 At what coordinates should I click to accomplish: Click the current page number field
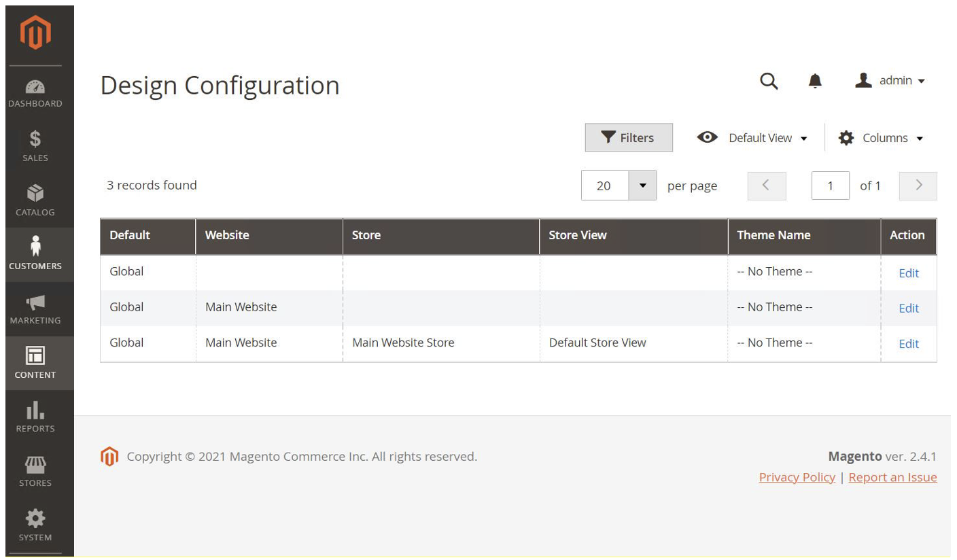[830, 186]
